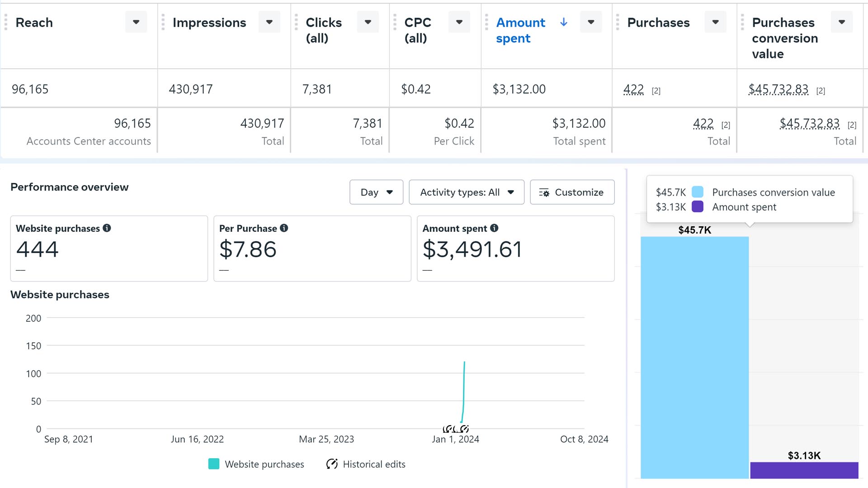Grab the drag handle of Amount spent column
The image size is (868, 488).
[x=486, y=22]
